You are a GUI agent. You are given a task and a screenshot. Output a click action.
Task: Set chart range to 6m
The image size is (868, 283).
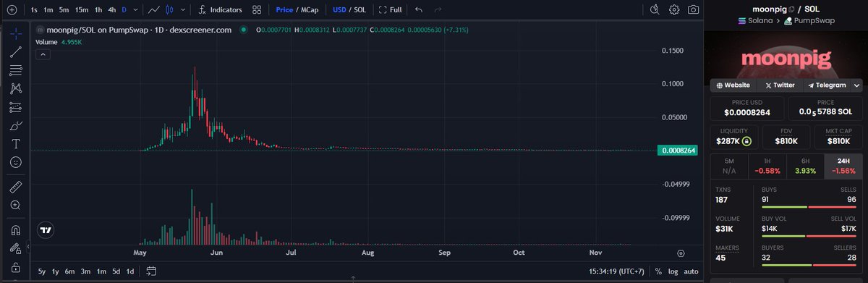click(70, 271)
